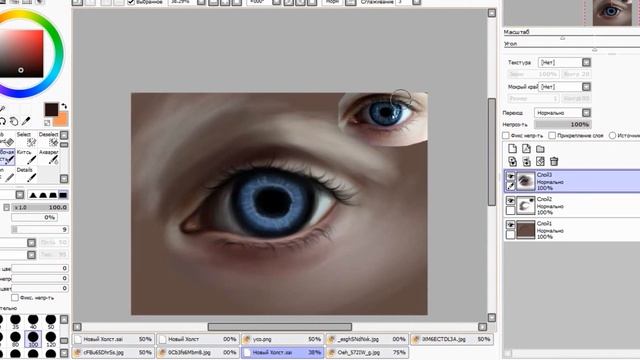Click the brush size multiplier x1.0 button
Image resolution: width=640 pixels, height=360 pixels.
(x=20, y=207)
